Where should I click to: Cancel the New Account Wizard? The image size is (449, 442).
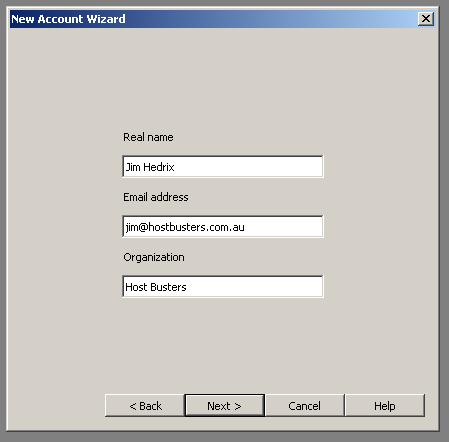(305, 405)
